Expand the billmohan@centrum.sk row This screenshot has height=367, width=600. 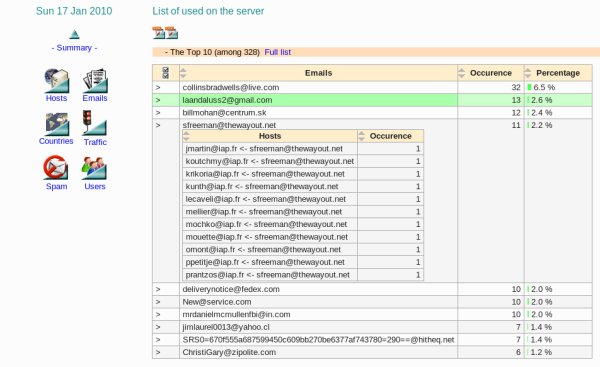click(158, 113)
